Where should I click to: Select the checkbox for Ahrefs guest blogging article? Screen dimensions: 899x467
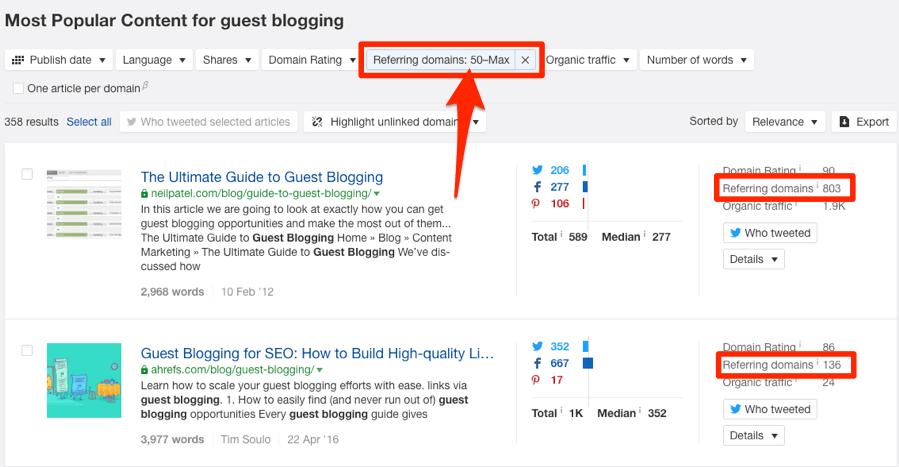tap(27, 350)
